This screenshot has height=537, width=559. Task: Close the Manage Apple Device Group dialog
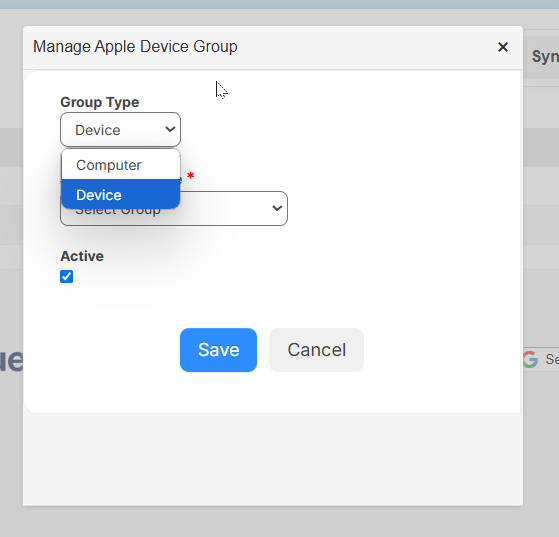click(503, 47)
